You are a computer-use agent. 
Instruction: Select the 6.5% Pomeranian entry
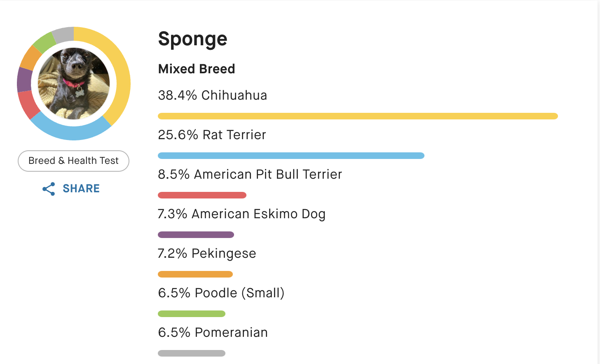pyautogui.click(x=213, y=332)
